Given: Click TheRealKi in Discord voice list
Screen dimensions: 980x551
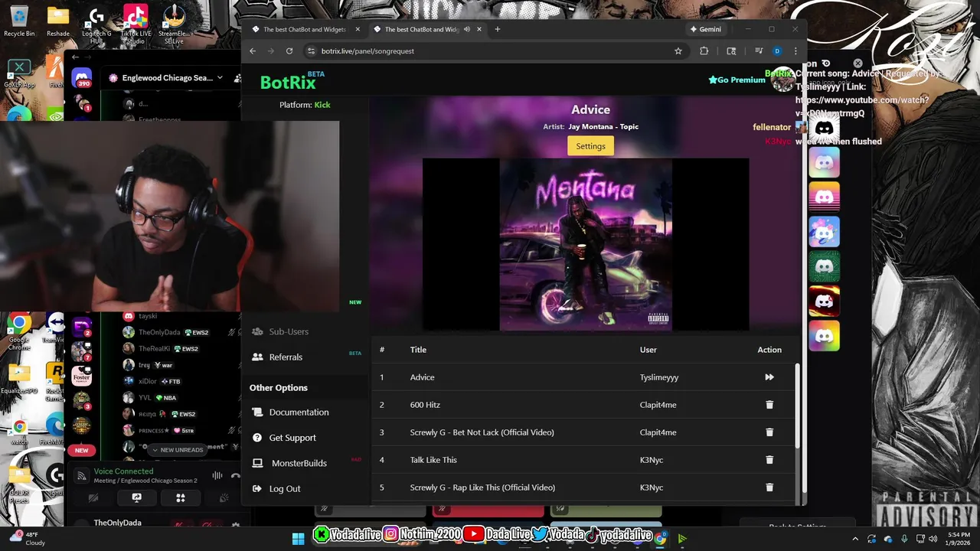Looking at the screenshot, I should coord(154,349).
